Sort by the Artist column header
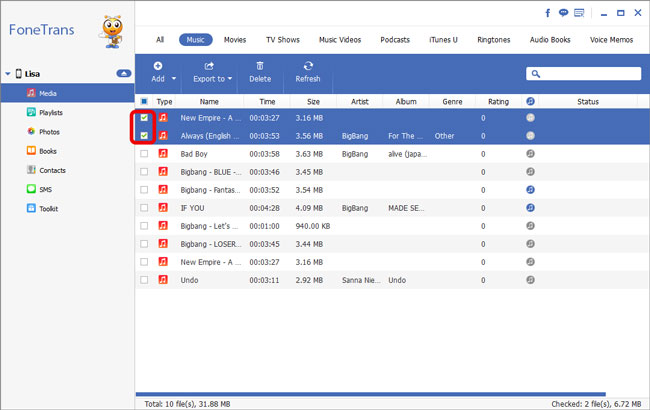Screen dimensions: 650x410 pos(360,102)
